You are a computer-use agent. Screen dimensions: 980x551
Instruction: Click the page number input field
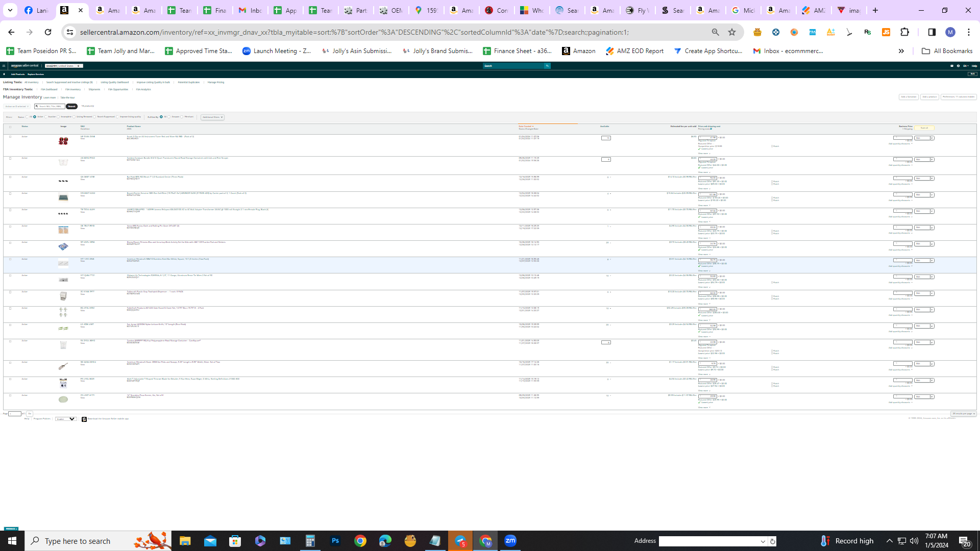tap(15, 414)
